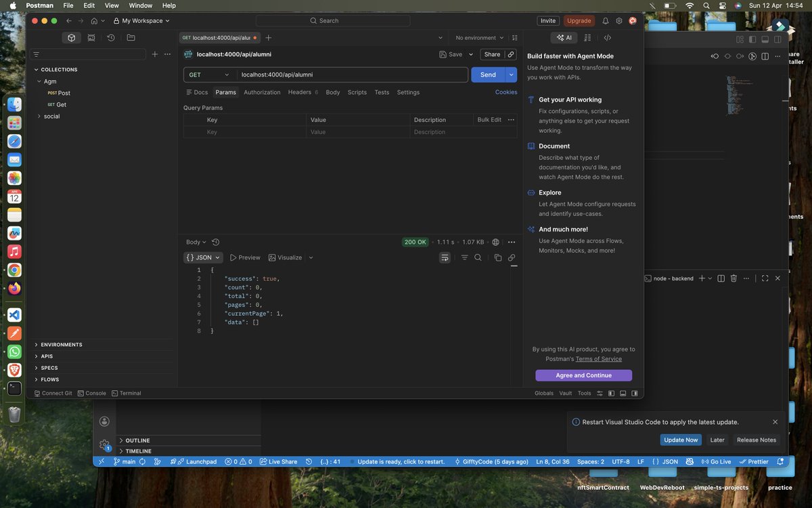Open response three-dot more options
812x508 pixels.
(x=512, y=242)
